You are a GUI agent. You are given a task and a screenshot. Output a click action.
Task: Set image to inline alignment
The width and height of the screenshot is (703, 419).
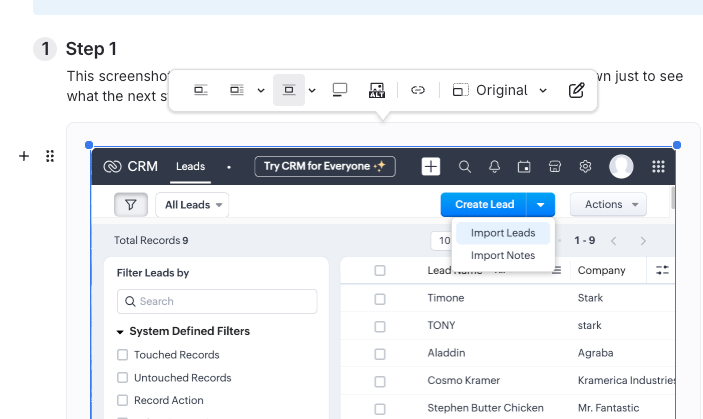click(x=201, y=90)
